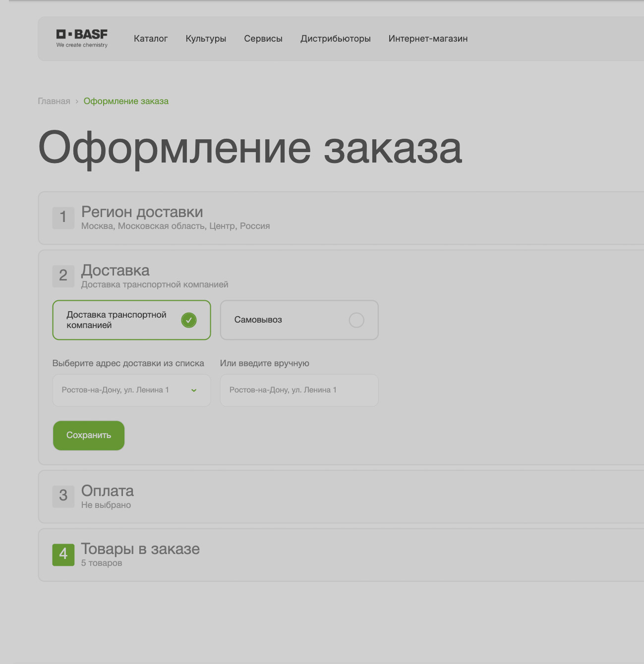Viewport: 644px width, 664px height.
Task: Open the Каталог menu item
Action: [151, 39]
